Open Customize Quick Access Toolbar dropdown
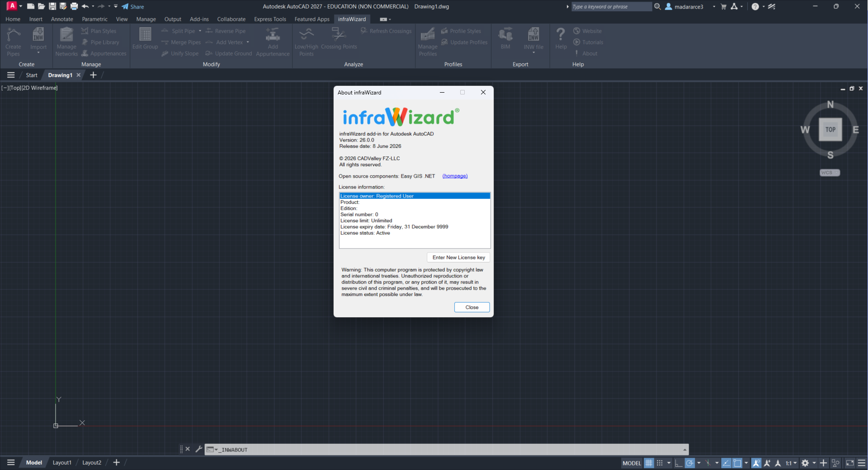 [x=116, y=6]
